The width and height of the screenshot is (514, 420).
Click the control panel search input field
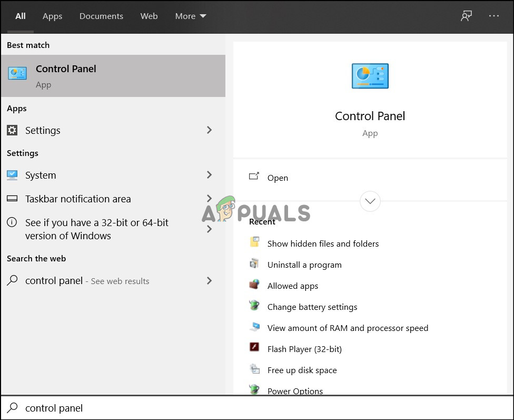pyautogui.click(x=257, y=408)
